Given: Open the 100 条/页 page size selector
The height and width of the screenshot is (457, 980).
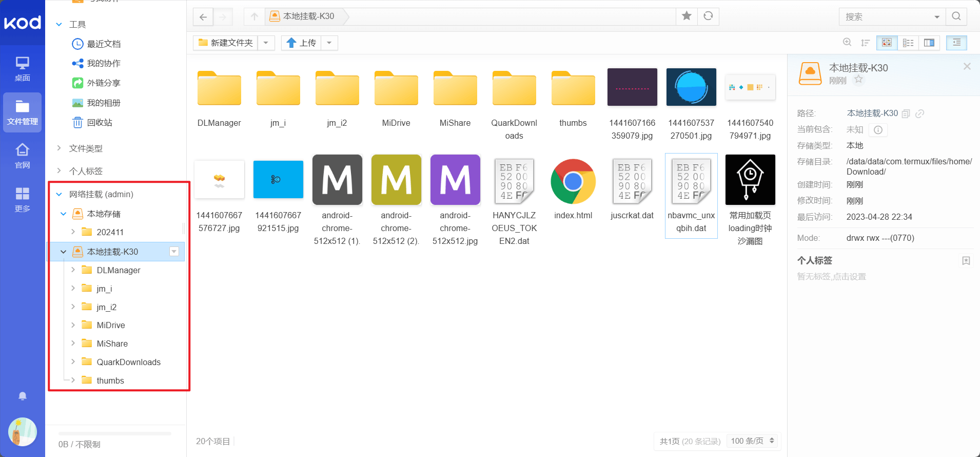Looking at the screenshot, I should 752,441.
